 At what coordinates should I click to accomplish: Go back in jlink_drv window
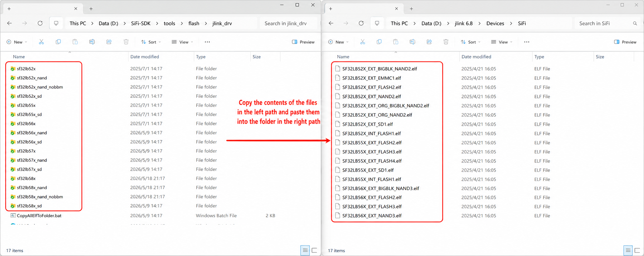[x=9, y=23]
